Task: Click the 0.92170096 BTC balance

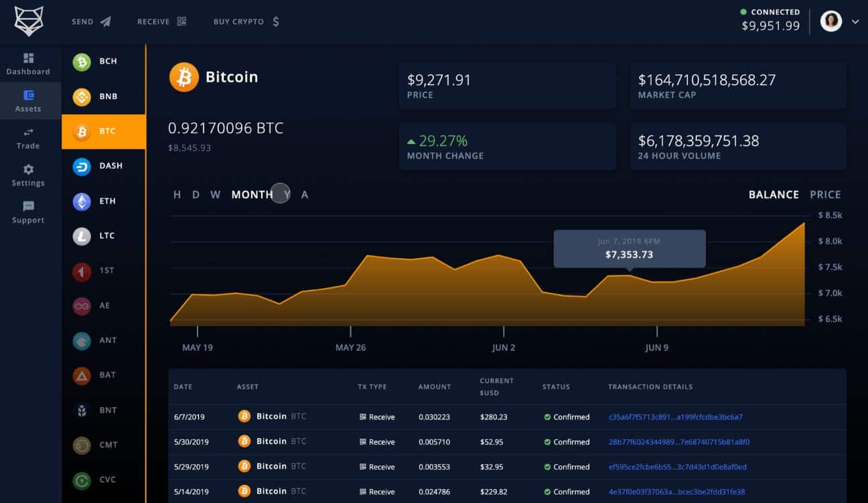Action: (x=226, y=128)
